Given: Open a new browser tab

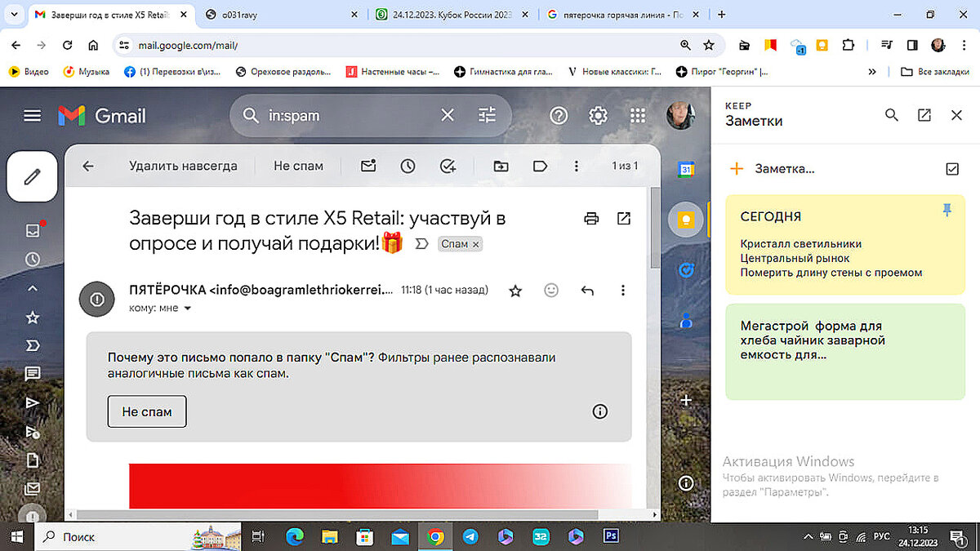Looking at the screenshot, I should tap(721, 14).
